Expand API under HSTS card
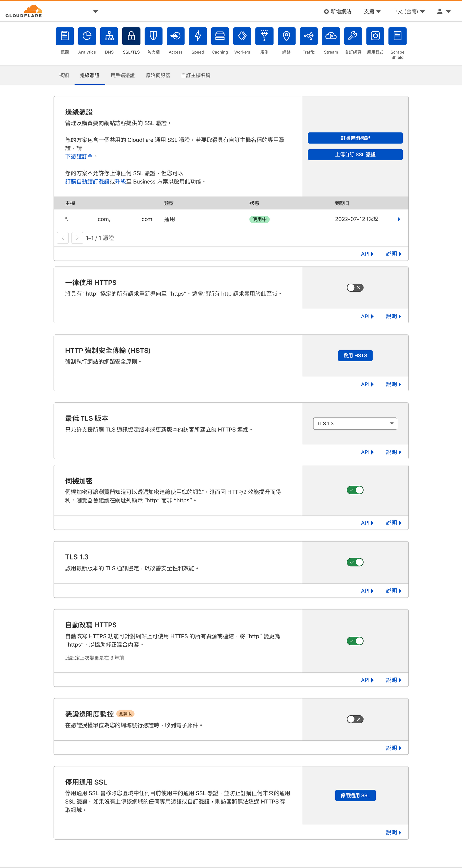The height and width of the screenshot is (868, 462). [x=367, y=384]
